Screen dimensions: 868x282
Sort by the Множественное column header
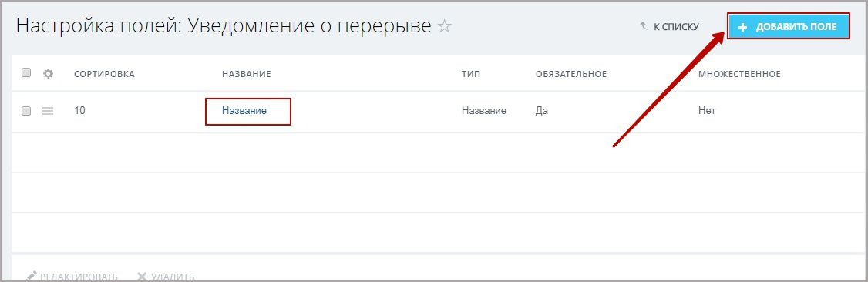tap(739, 74)
